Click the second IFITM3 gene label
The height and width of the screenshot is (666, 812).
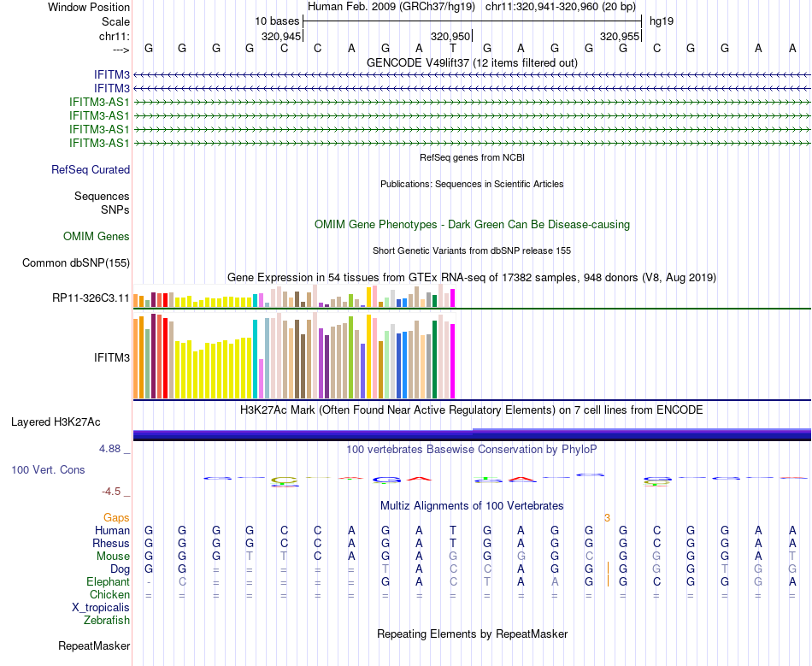tap(112, 89)
